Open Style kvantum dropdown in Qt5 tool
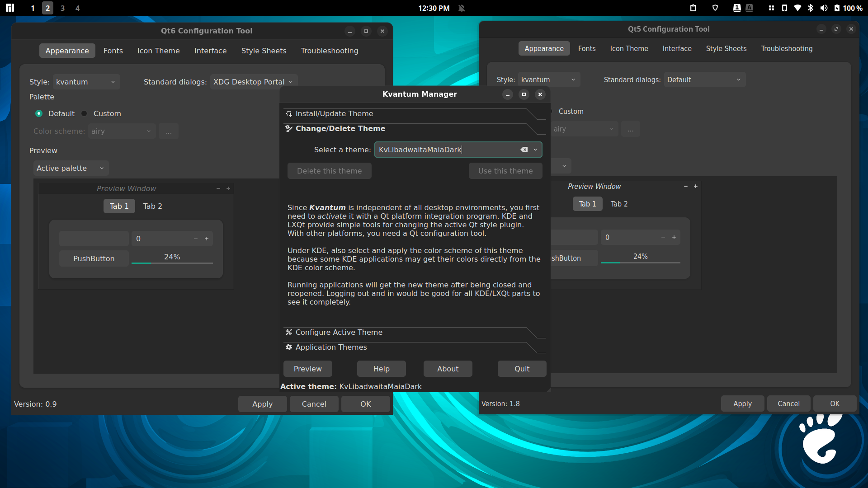Screen dimensions: 868x488 click(x=549, y=80)
